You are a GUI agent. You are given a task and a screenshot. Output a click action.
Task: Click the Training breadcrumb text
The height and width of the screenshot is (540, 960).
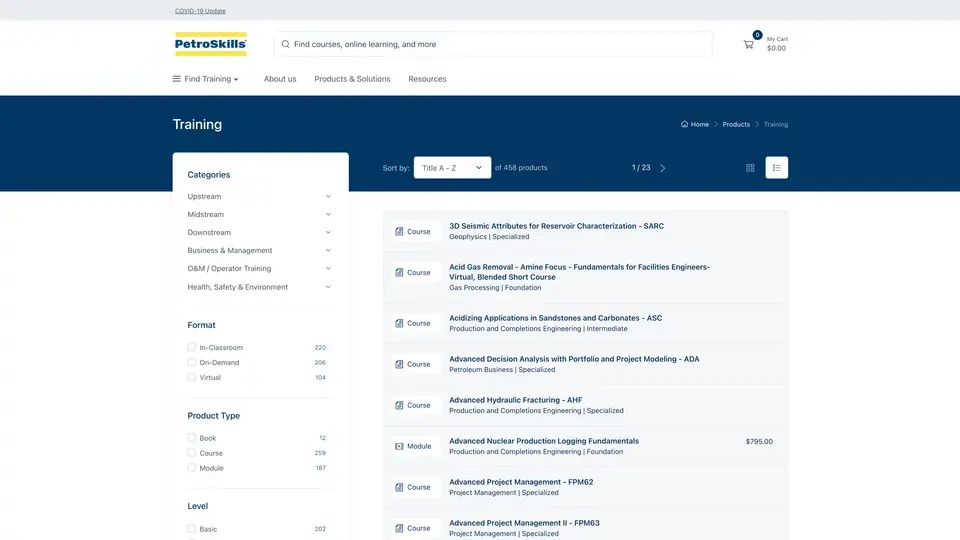point(776,124)
